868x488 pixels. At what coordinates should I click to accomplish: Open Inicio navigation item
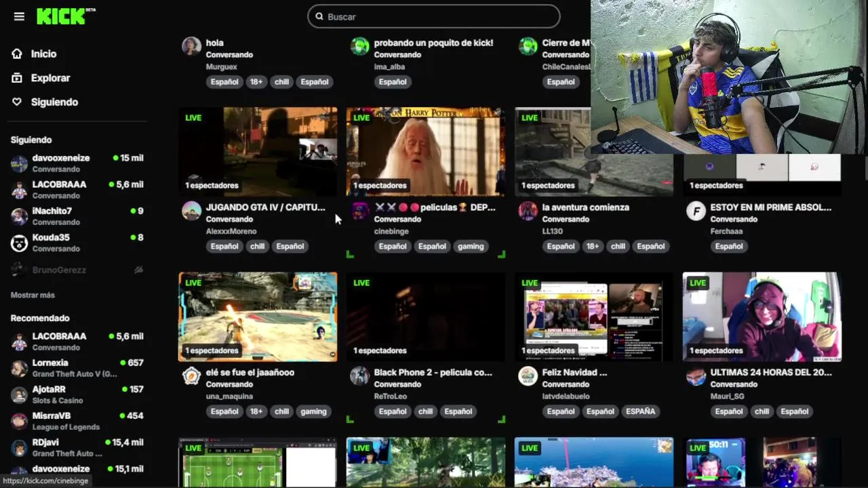pyautogui.click(x=43, y=54)
